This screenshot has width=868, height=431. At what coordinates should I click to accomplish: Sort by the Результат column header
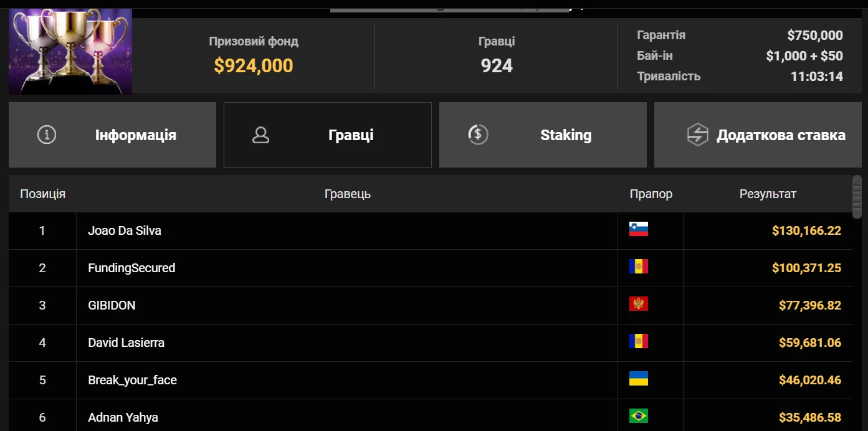(768, 194)
